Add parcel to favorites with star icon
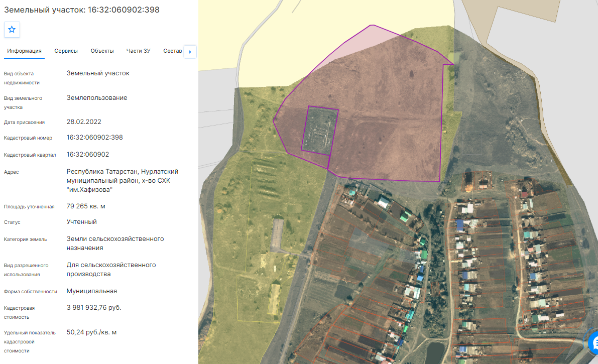Screen dimensions: 598x364 click(12, 30)
